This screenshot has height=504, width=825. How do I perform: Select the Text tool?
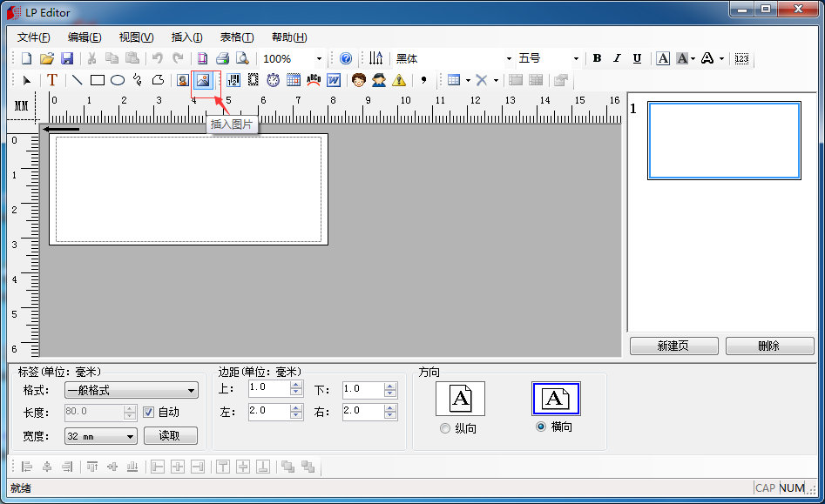[x=52, y=80]
